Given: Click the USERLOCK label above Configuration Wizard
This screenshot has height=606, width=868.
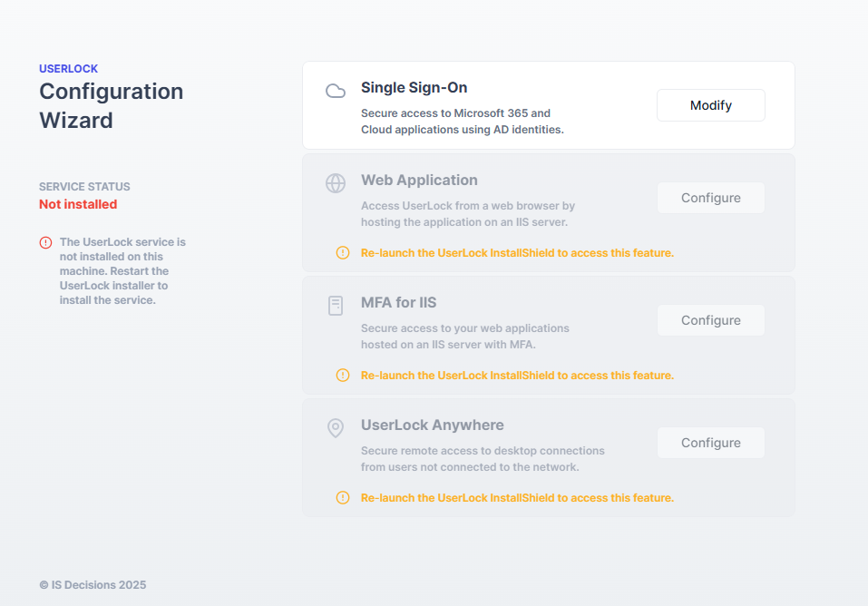Looking at the screenshot, I should 68,69.
